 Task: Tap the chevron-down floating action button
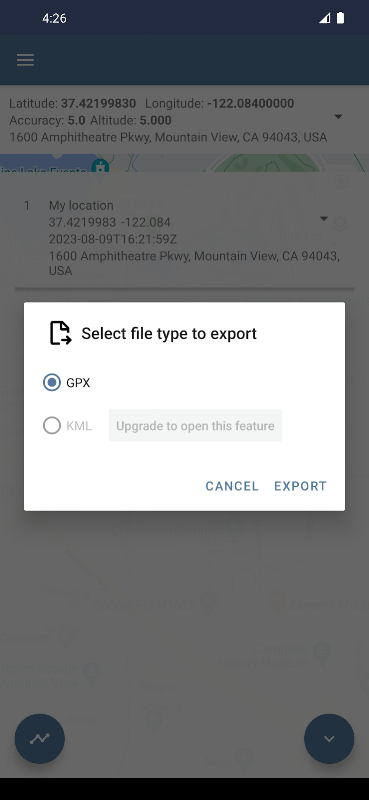pos(329,738)
